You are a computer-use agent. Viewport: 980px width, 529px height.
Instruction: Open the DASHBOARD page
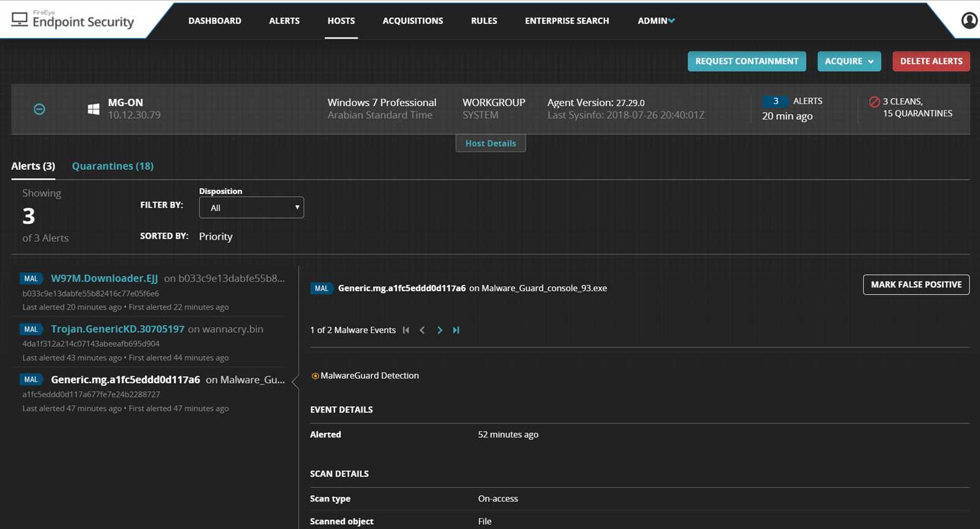point(215,21)
